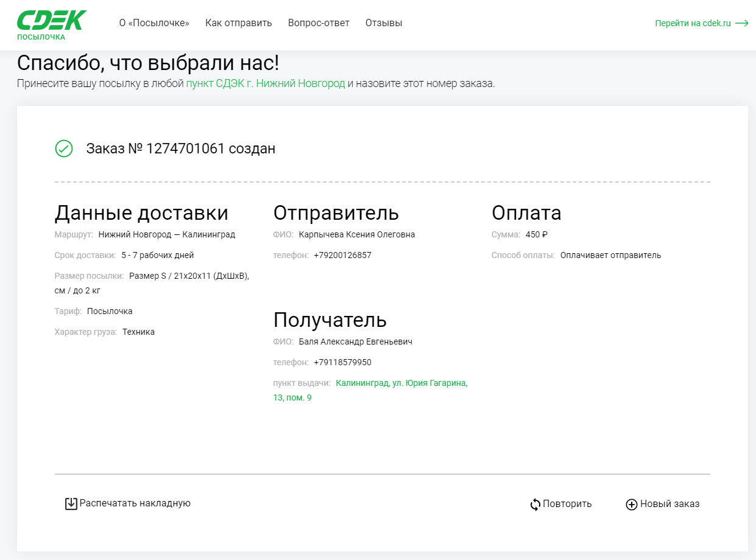The image size is (756, 560).
Task: Click the green CDEK logo
Action: coord(51,21)
